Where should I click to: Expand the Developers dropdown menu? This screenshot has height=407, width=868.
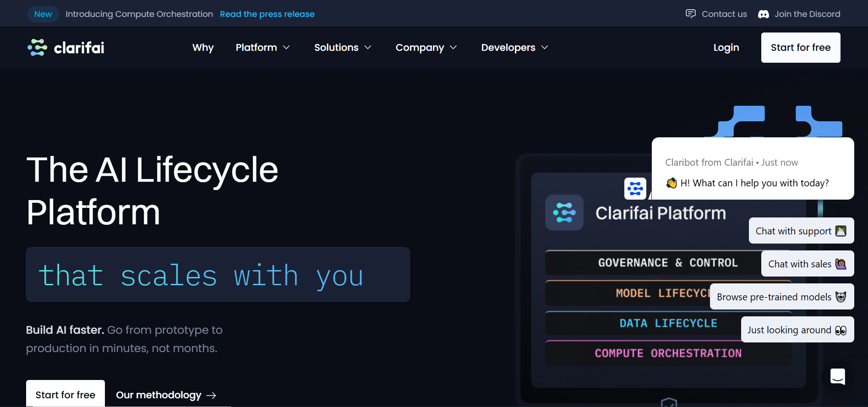click(514, 48)
